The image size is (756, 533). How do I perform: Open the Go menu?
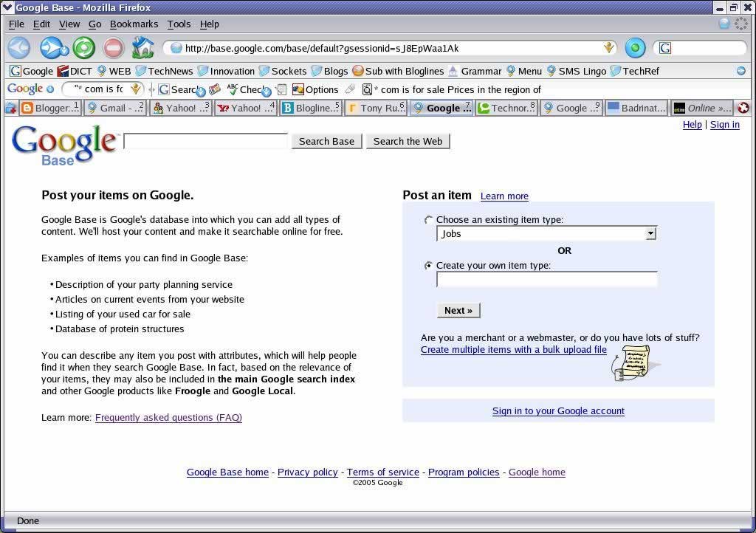click(95, 24)
